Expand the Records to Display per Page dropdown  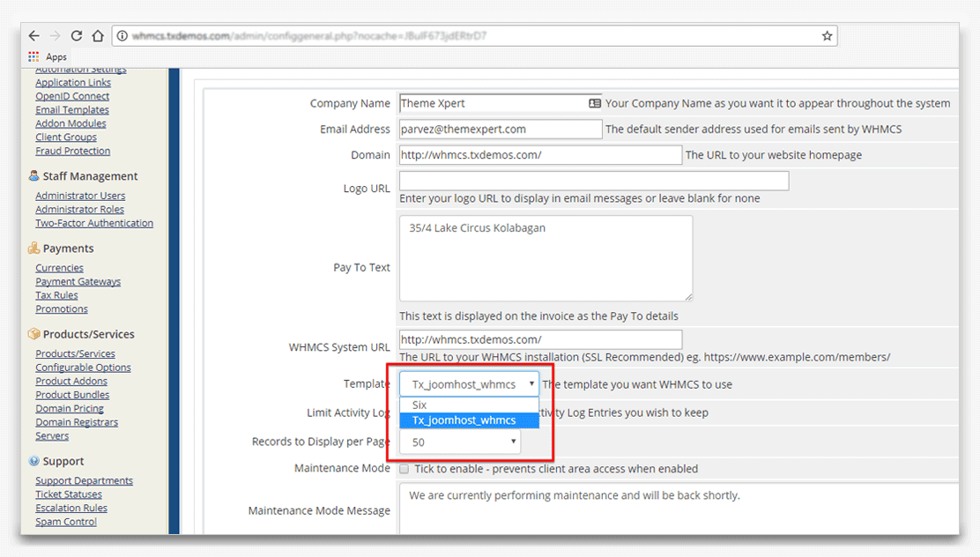coord(459,442)
